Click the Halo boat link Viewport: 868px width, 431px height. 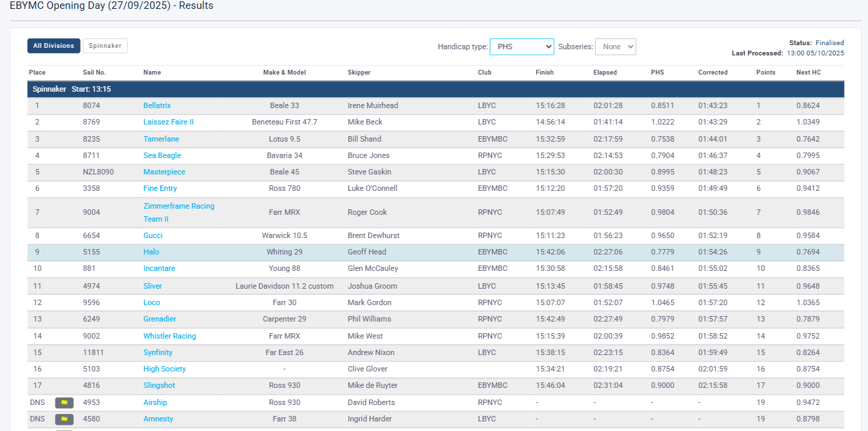pyautogui.click(x=151, y=252)
